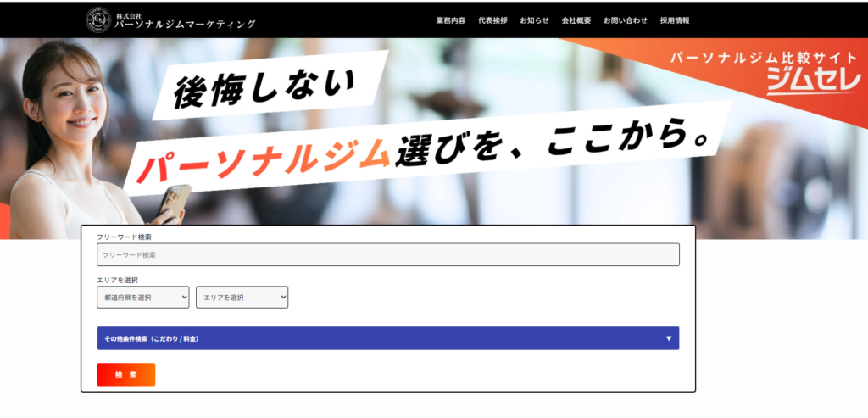Open the 会社概要 navigation link
The width and height of the screenshot is (868, 418).
tap(576, 20)
